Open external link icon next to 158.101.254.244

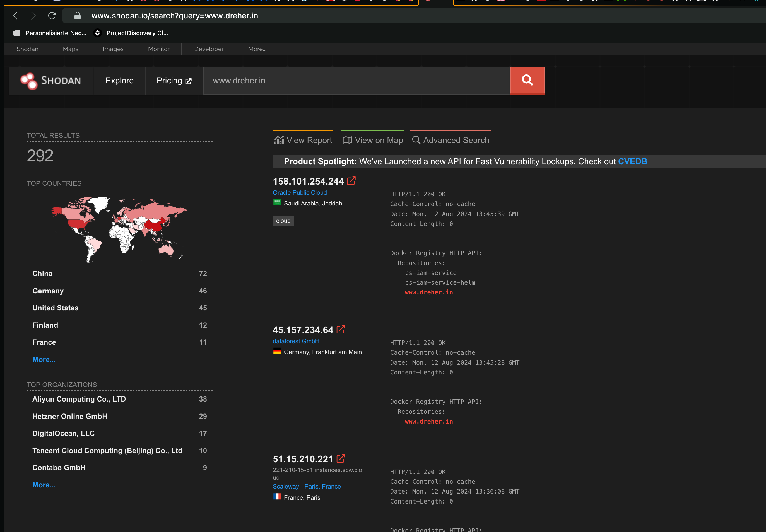[x=351, y=181]
